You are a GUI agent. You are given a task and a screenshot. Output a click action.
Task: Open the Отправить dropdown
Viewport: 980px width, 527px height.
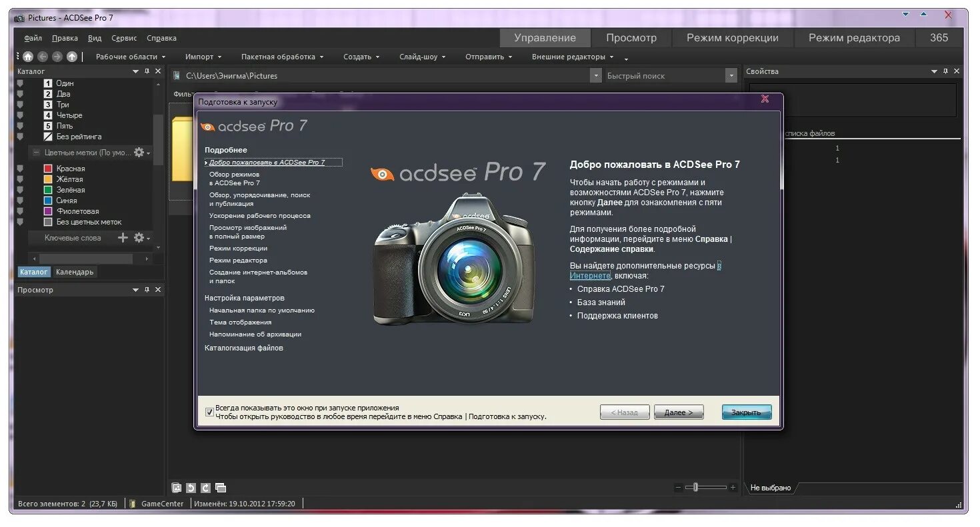coord(489,57)
